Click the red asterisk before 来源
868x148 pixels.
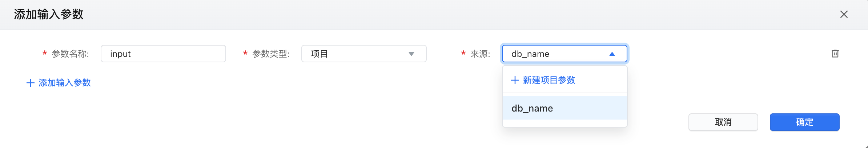point(463,54)
